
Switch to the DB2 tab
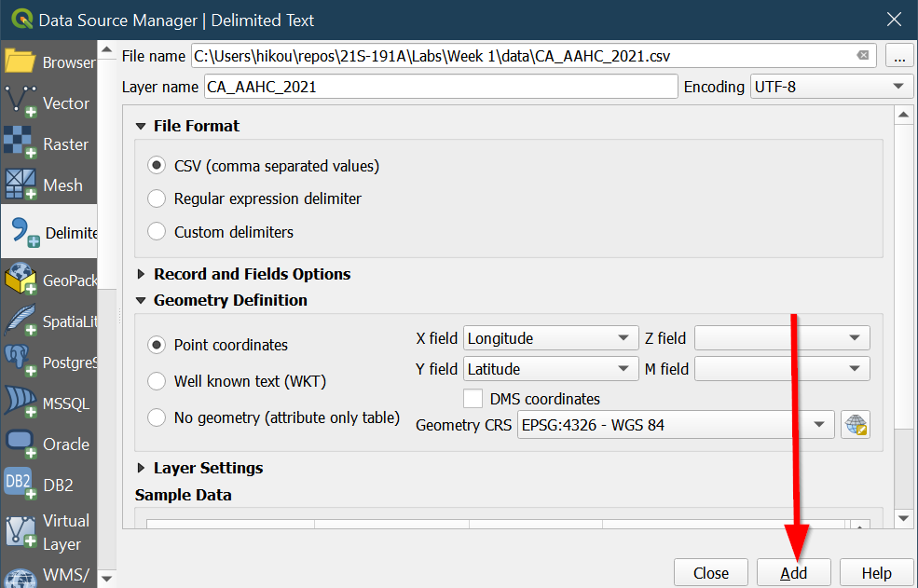[48, 485]
